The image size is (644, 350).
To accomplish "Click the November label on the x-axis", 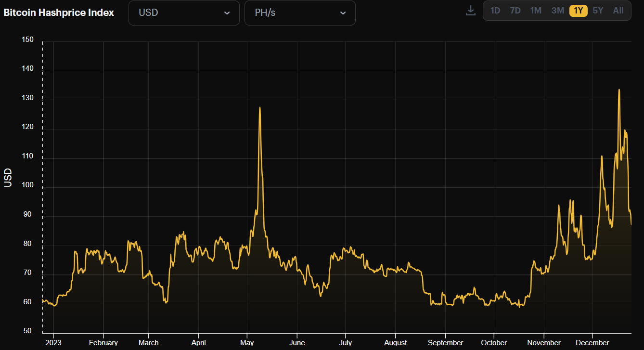I will (x=544, y=343).
